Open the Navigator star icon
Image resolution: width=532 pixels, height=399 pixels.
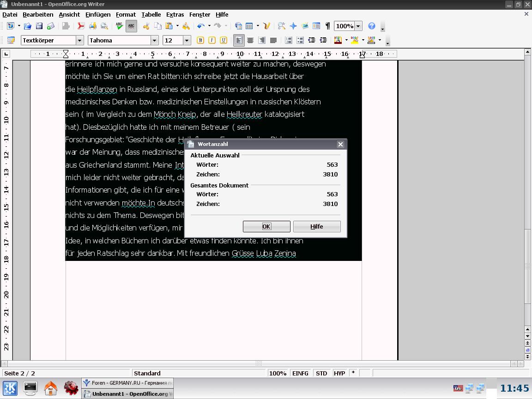(293, 26)
